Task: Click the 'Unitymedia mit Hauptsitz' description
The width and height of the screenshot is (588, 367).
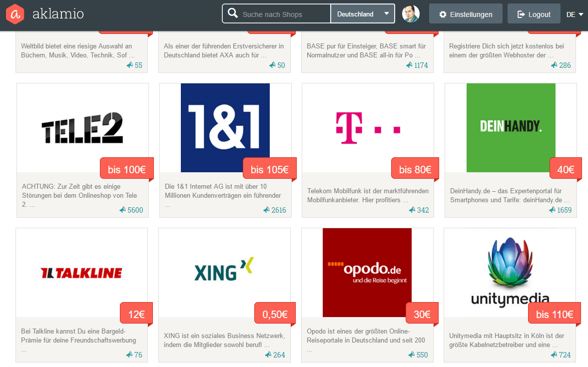Action: click(x=507, y=340)
